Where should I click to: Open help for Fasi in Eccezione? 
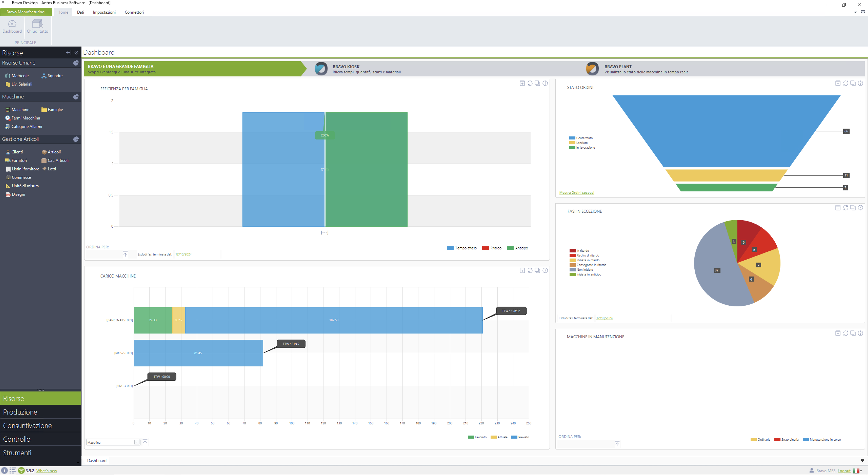[860, 208]
